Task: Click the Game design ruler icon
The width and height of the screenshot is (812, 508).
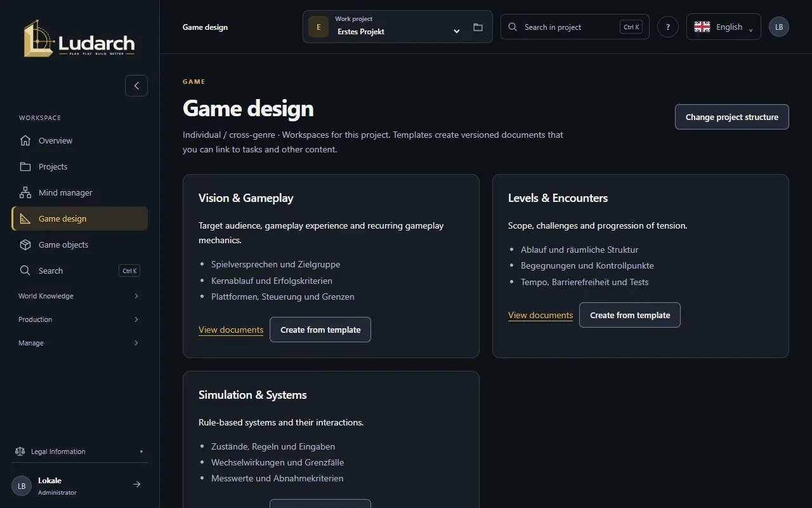Action: pyautogui.click(x=25, y=218)
